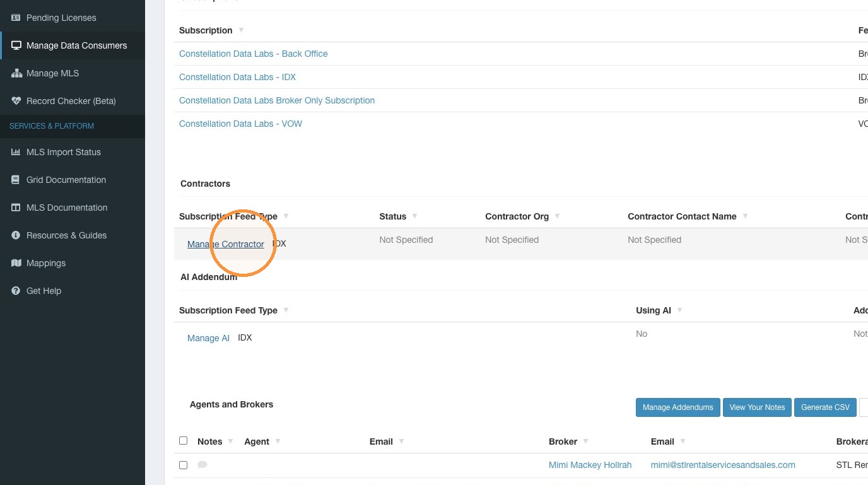Viewport: 868px width, 485px height.
Task: Open filter arrow for Email column after Broker
Action: (x=683, y=441)
